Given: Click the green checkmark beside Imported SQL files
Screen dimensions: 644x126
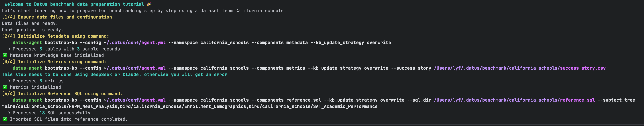Looking at the screenshot, I should point(5,119).
